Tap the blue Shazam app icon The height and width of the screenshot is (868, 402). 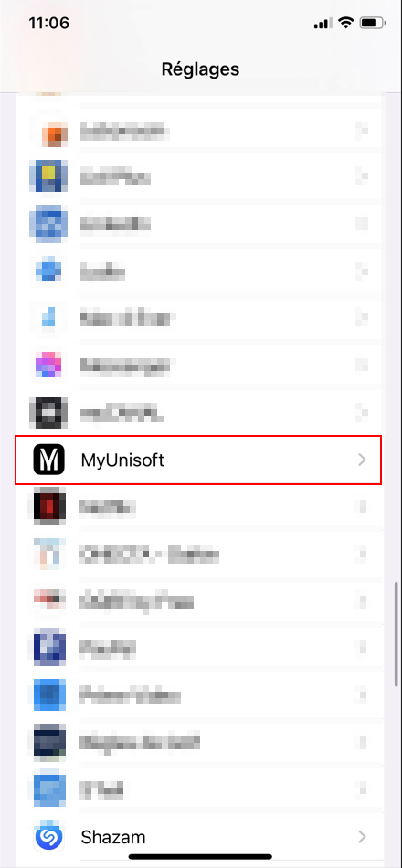coord(48,837)
